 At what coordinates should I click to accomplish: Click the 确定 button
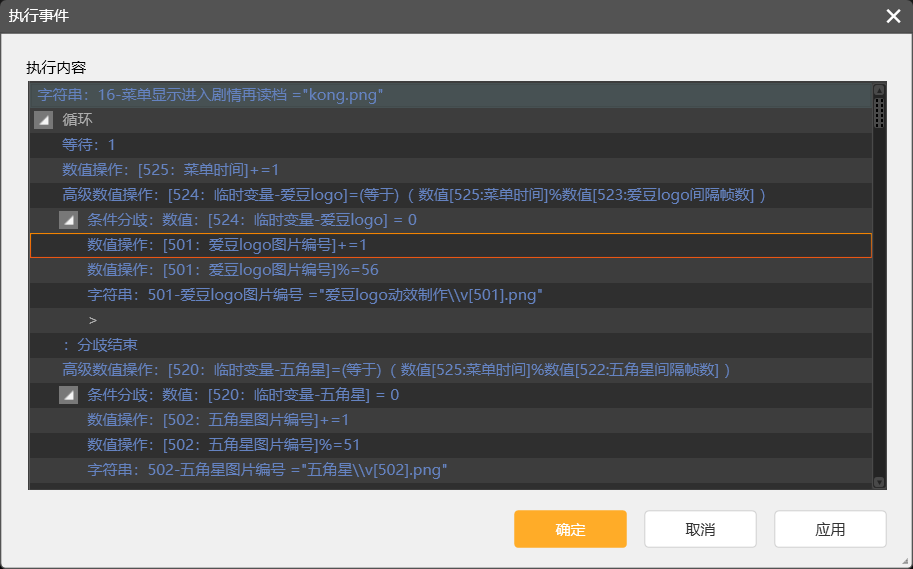(x=570, y=529)
